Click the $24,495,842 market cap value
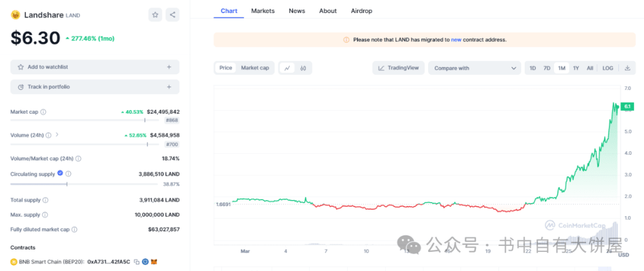The height and width of the screenshot is (271, 644). 163,112
